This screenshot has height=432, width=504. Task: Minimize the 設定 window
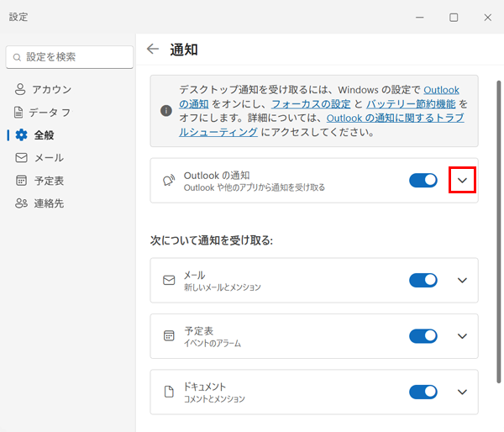[419, 18]
